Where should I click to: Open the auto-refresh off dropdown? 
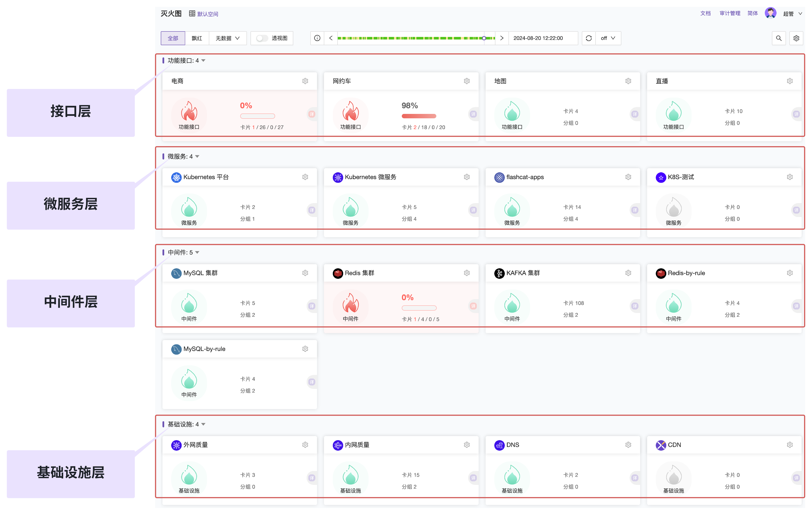click(x=608, y=38)
